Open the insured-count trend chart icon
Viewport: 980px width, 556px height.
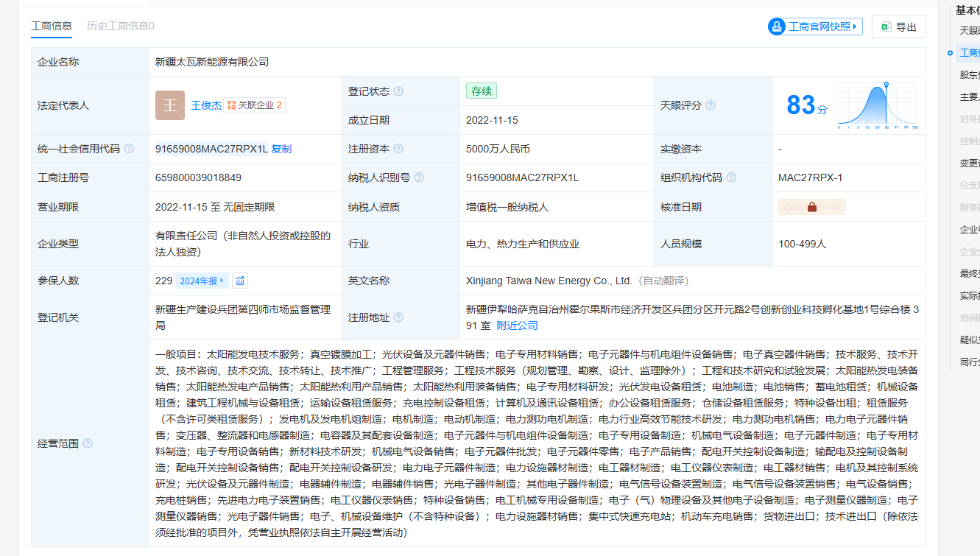click(x=240, y=281)
